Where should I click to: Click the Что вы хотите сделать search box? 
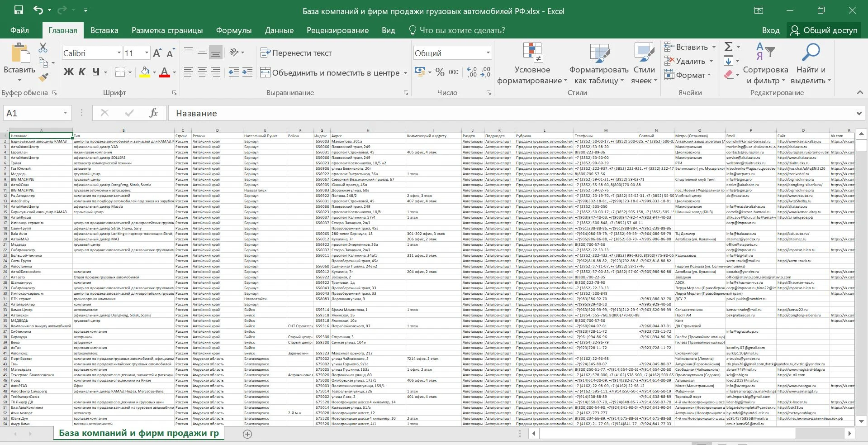point(457,30)
